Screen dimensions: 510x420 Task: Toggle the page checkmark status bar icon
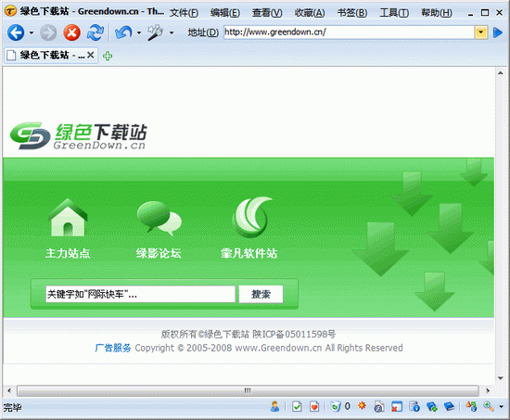[x=297, y=406]
